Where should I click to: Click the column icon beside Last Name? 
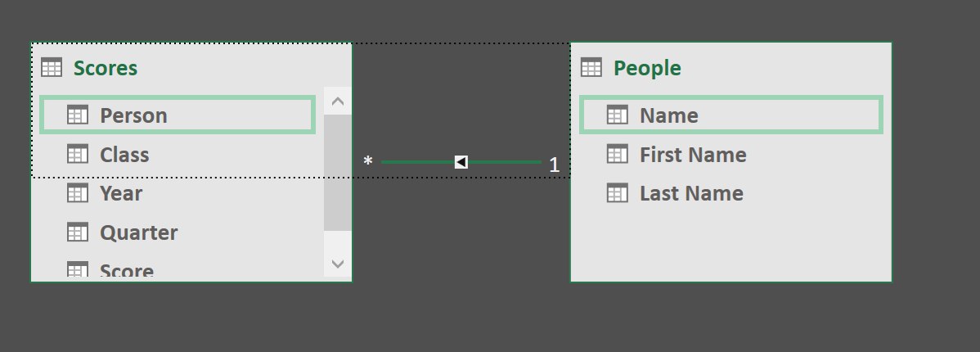pos(618,193)
